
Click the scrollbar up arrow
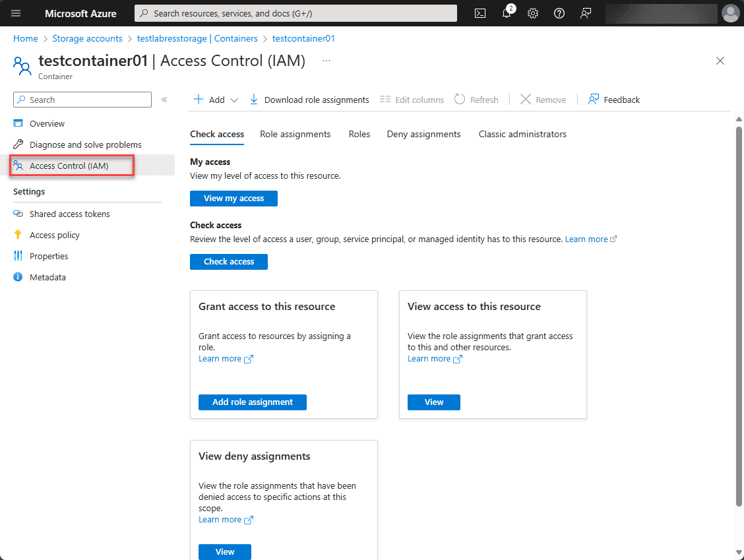pos(739,119)
